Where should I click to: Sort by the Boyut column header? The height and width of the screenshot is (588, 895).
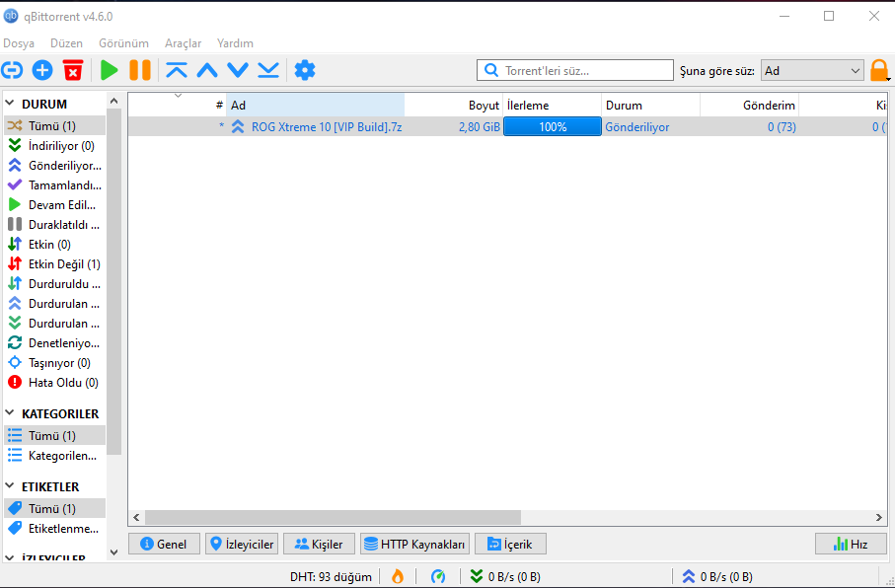454,105
